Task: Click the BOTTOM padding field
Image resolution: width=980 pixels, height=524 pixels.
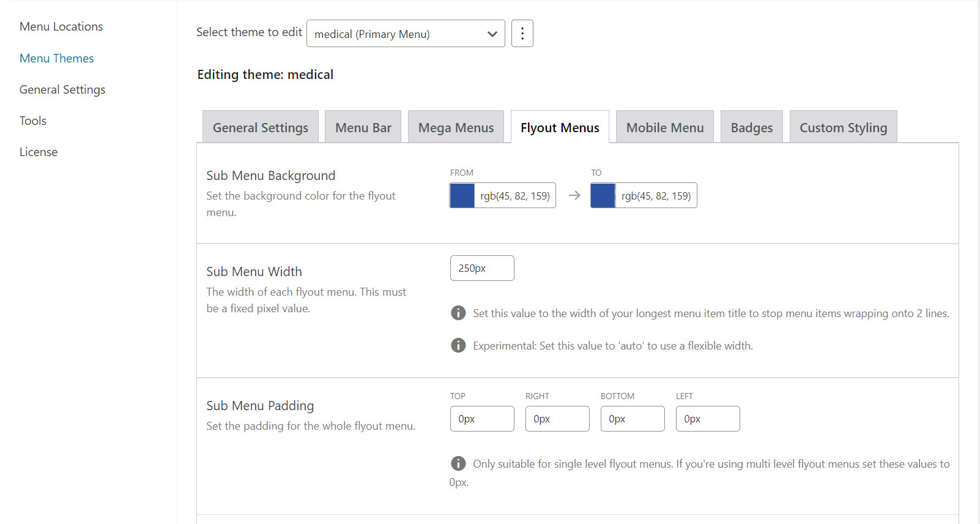Action: pos(633,419)
